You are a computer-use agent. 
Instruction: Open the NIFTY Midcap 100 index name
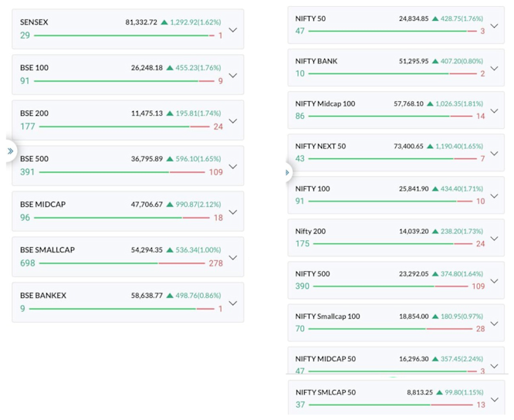(325, 104)
